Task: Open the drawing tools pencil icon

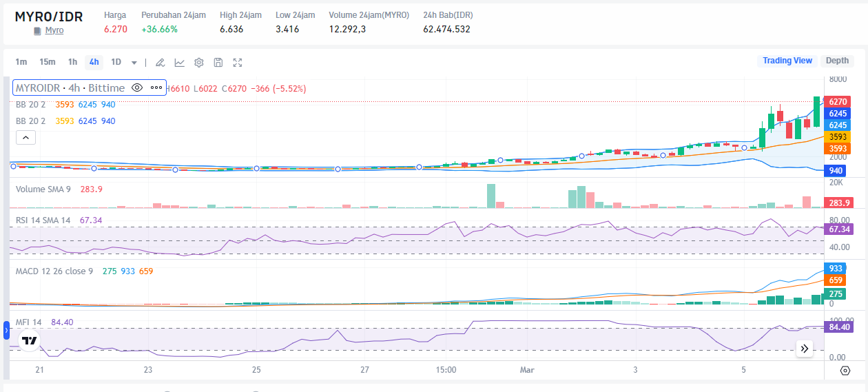Action: click(160, 63)
